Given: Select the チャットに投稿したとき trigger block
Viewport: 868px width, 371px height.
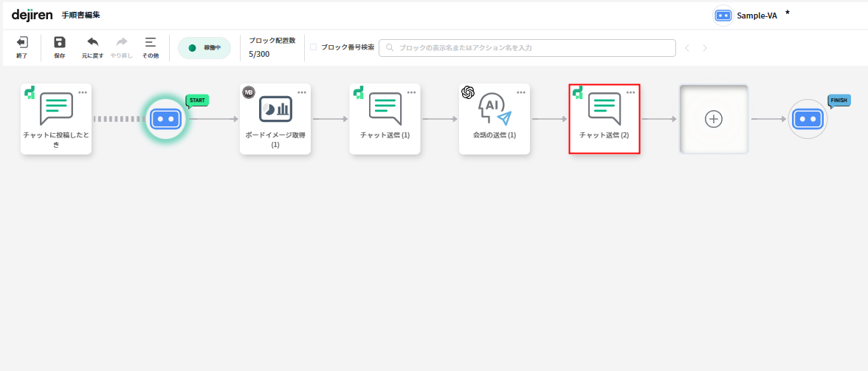Looking at the screenshot, I should tap(56, 118).
